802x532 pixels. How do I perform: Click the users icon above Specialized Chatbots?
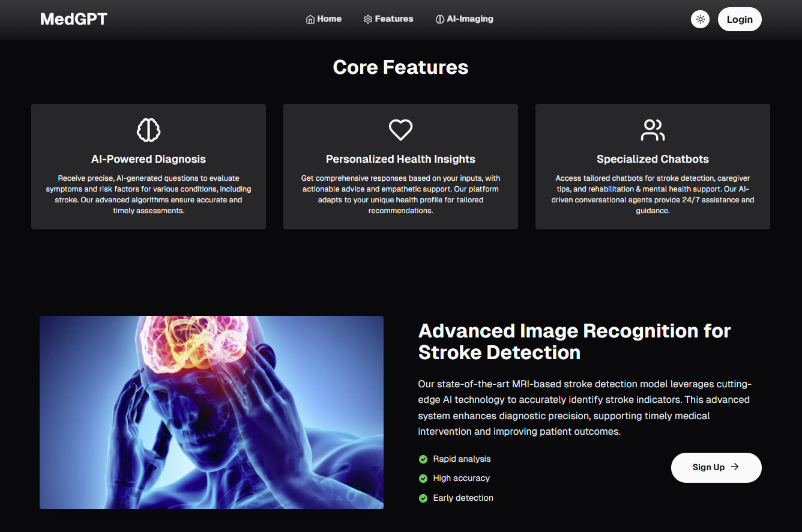[x=653, y=130]
